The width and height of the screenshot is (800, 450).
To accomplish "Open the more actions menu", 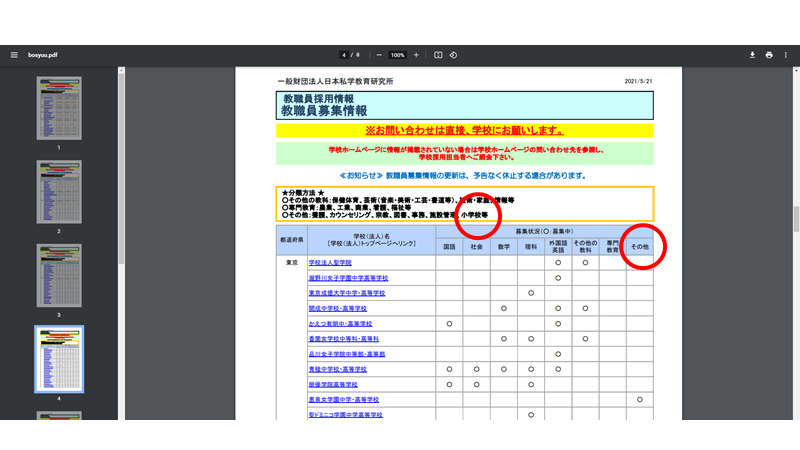I will [x=786, y=55].
